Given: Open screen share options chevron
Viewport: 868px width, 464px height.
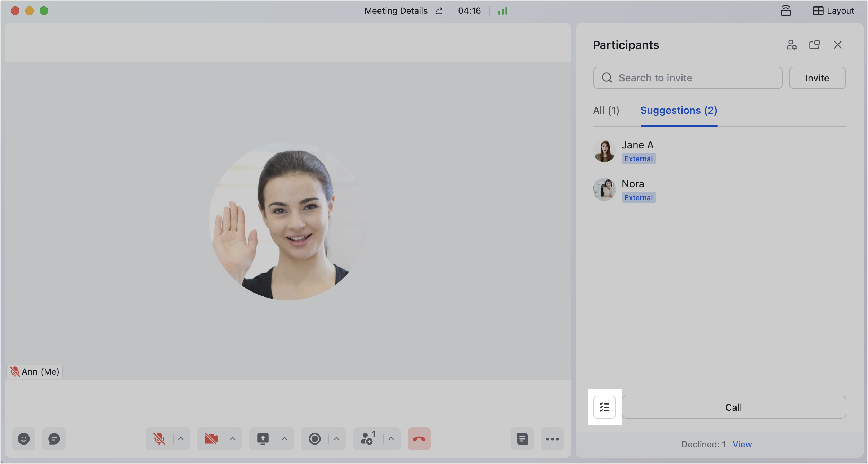Looking at the screenshot, I should coord(284,439).
